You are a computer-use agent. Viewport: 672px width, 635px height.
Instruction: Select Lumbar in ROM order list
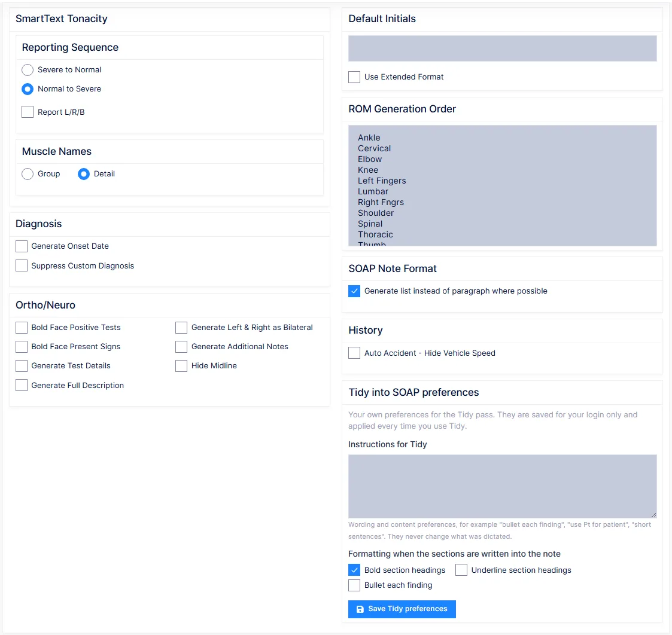(373, 191)
